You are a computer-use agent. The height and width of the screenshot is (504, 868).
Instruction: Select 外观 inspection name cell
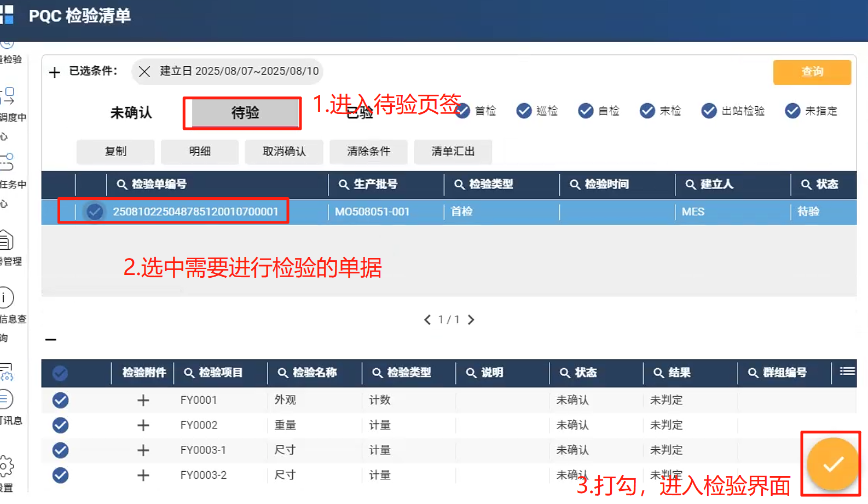(x=285, y=400)
